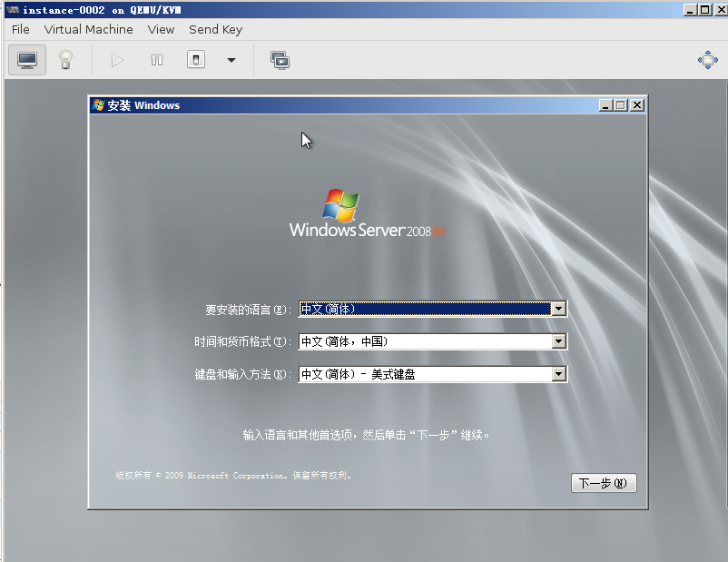
Task: Open the Virtual Machine menu
Action: point(89,29)
